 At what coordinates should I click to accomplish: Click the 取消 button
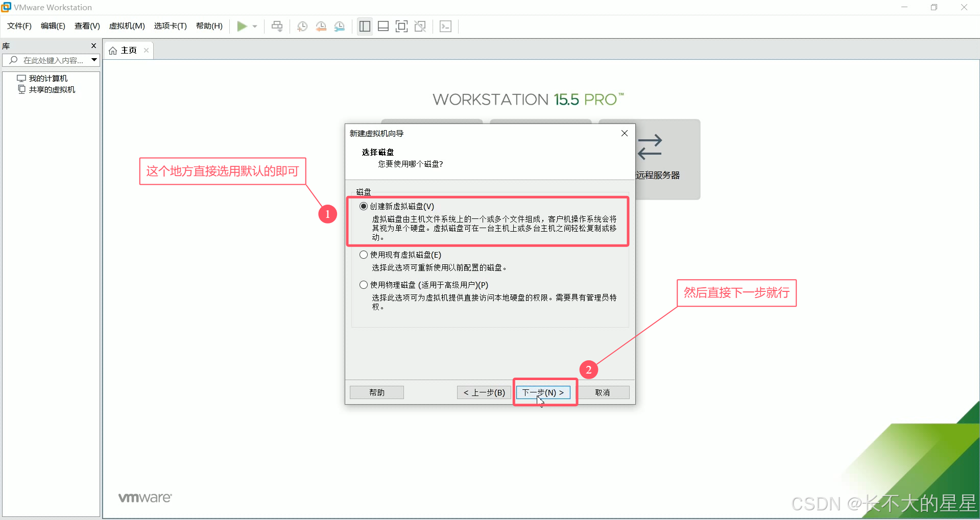603,392
